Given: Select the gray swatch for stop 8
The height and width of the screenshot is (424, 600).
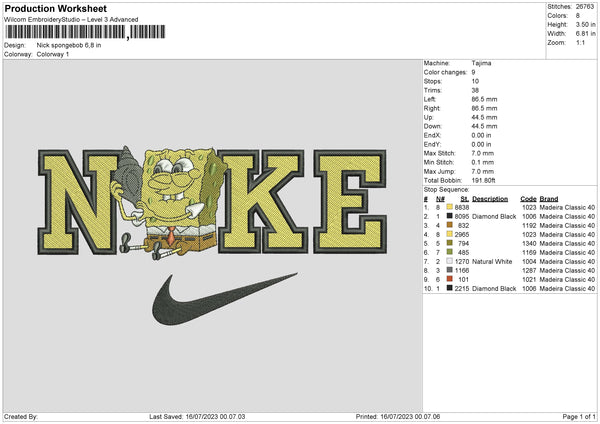Looking at the screenshot, I should [449, 270].
